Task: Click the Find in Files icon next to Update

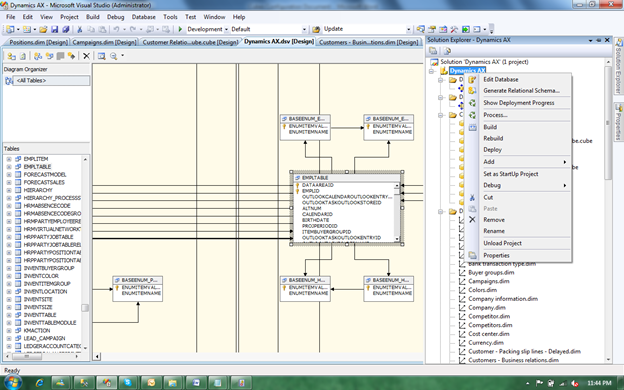Action: [316, 29]
